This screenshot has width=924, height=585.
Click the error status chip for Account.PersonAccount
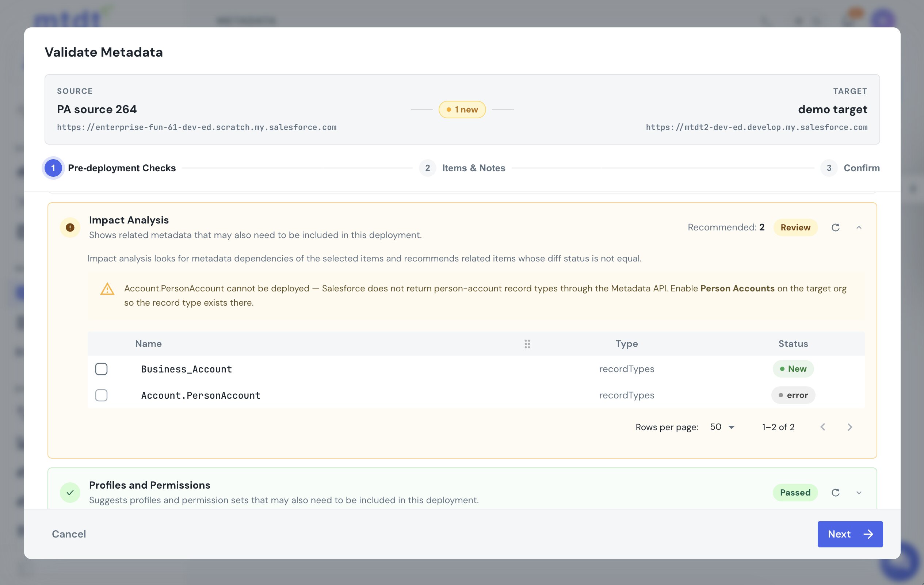point(793,395)
